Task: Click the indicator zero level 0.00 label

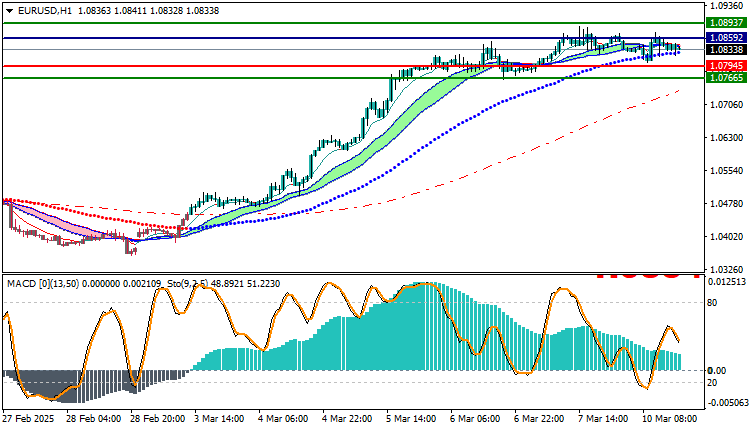Action: [717, 371]
